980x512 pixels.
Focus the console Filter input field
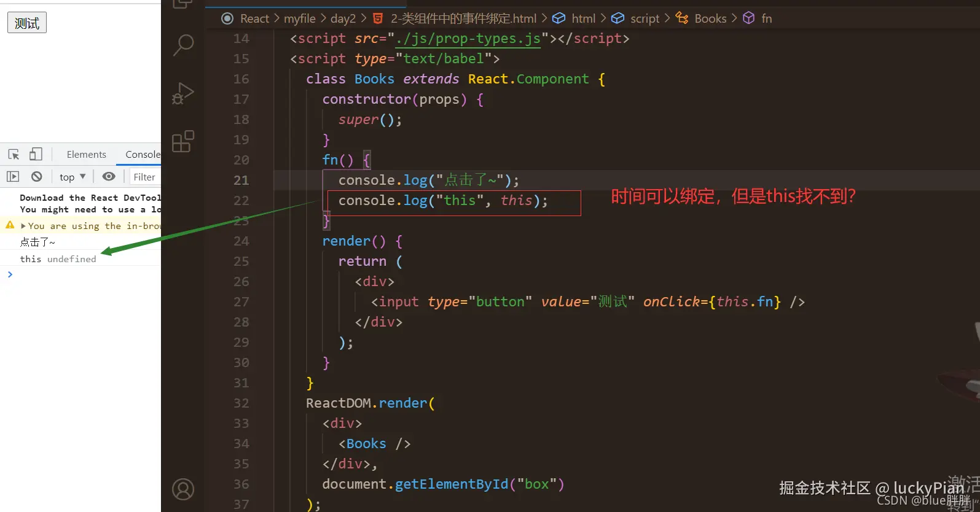coord(145,177)
